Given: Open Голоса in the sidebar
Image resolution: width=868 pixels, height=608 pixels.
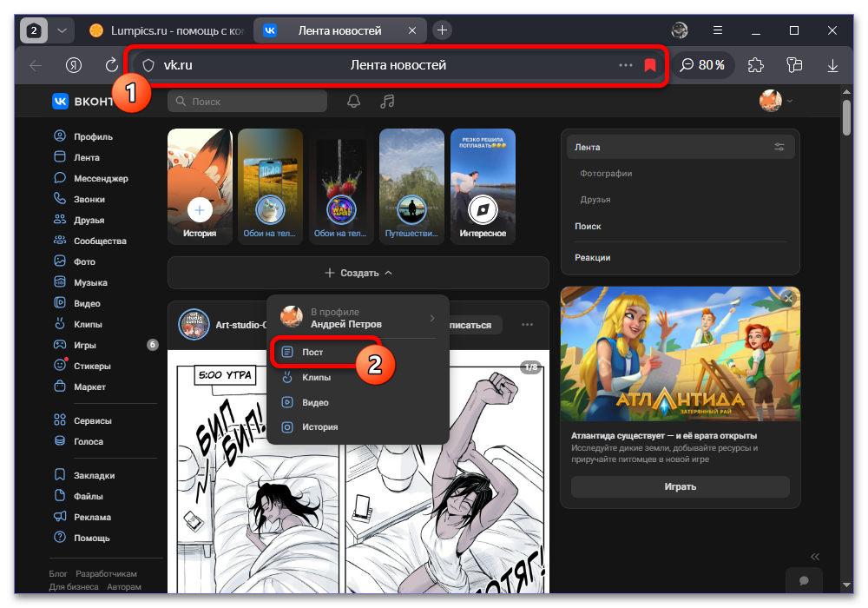Looking at the screenshot, I should click(78, 441).
